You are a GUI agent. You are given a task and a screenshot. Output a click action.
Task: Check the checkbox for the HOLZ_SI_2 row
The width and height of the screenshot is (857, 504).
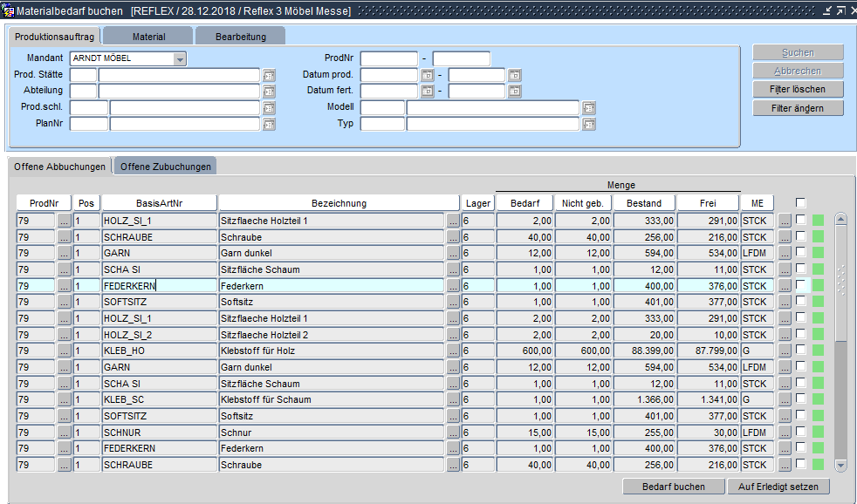click(x=801, y=334)
